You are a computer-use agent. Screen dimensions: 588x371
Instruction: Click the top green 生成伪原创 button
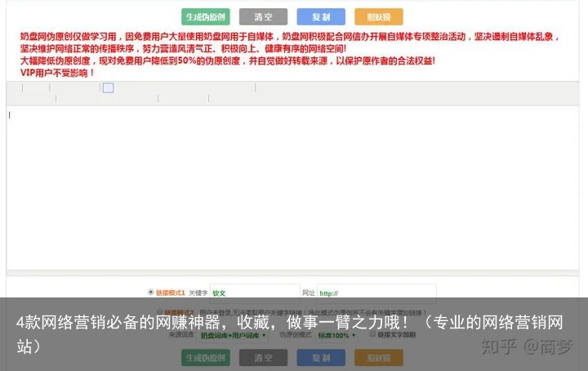(206, 17)
